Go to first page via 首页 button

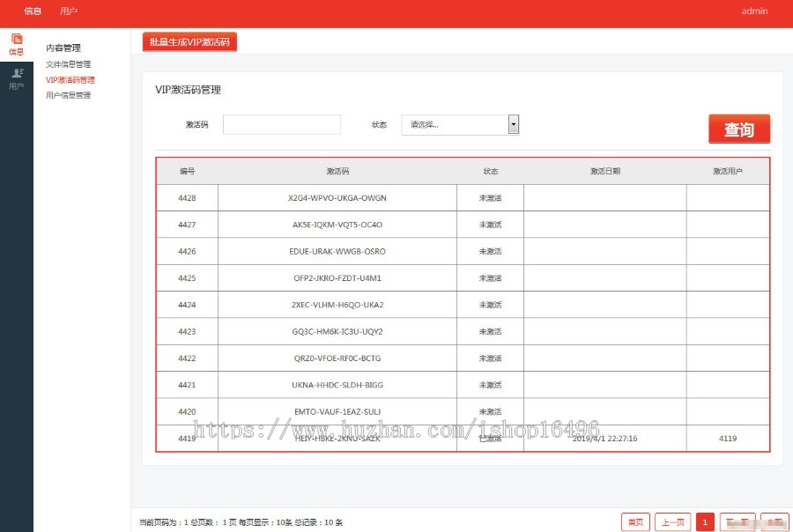click(635, 521)
